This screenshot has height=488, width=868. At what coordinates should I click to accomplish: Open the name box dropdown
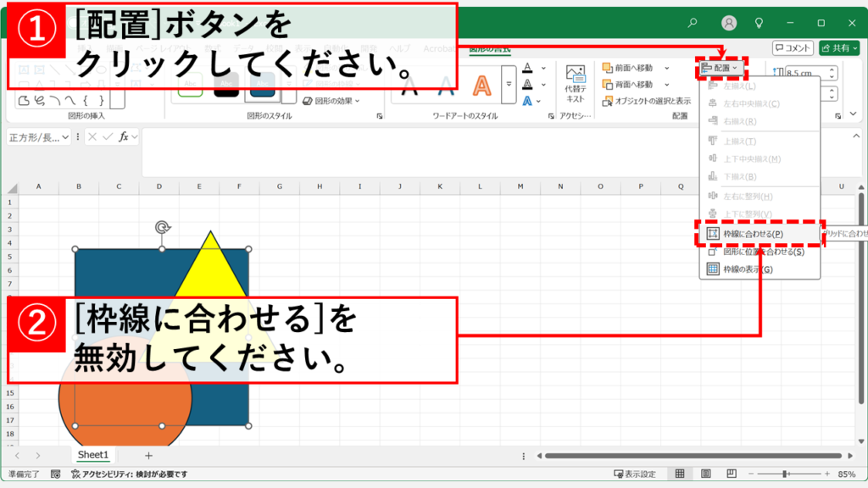click(x=65, y=137)
